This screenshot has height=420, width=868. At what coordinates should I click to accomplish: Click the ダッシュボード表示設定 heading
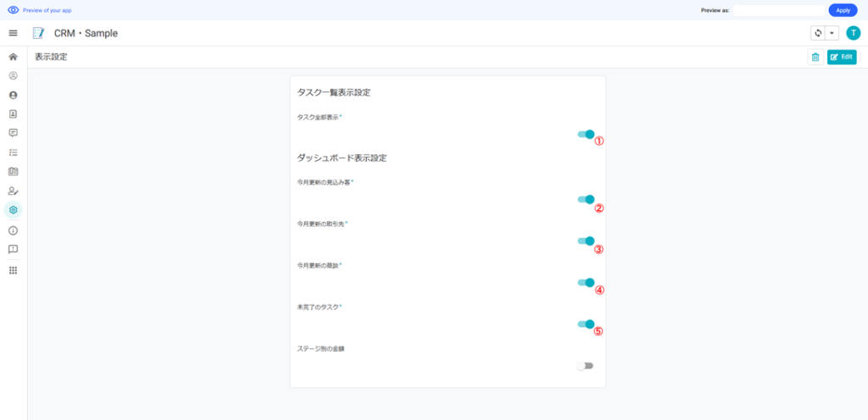click(x=342, y=158)
